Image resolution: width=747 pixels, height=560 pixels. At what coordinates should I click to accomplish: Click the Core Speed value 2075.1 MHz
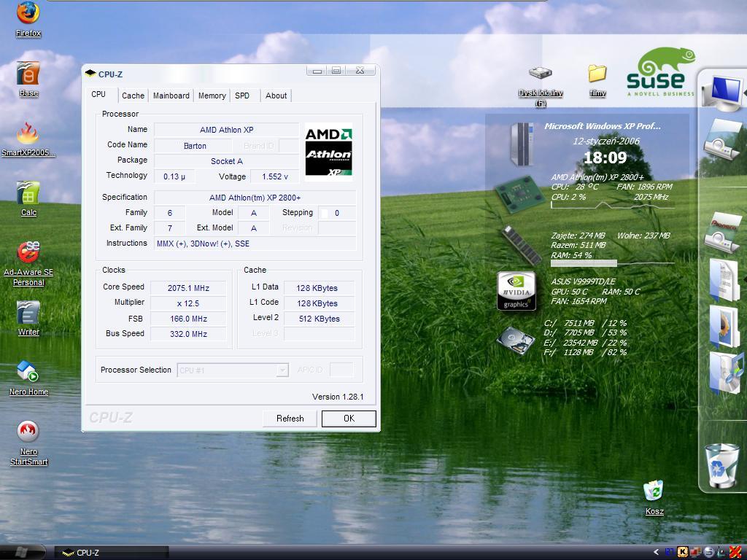188,288
